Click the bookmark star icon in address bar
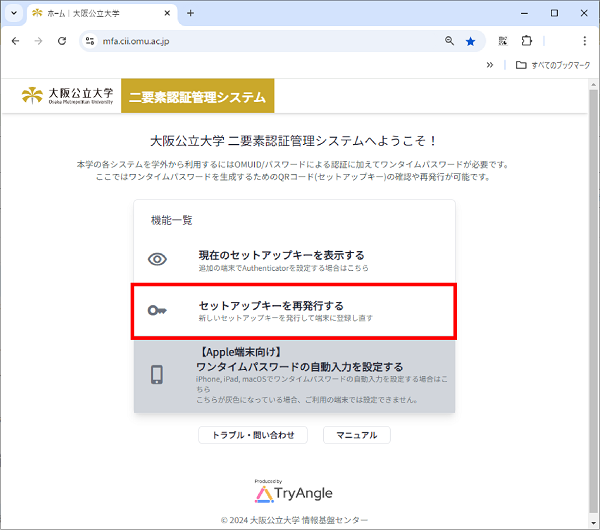600x530 pixels. click(x=470, y=41)
